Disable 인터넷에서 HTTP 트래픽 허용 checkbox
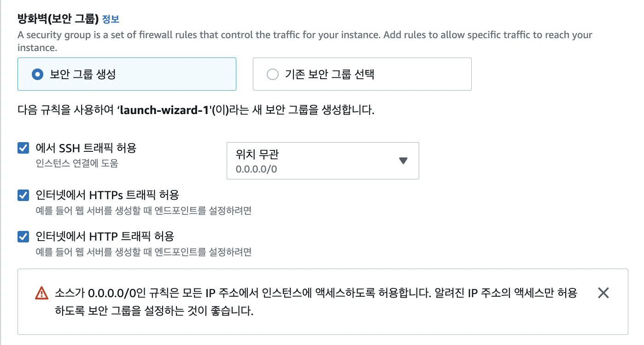The width and height of the screenshot is (644, 345). click(x=23, y=237)
